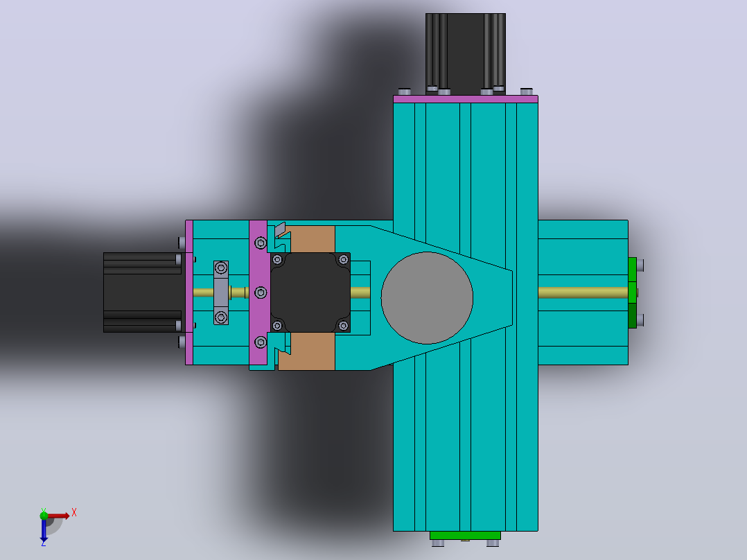Select the green end bracket on the right
Screen dimensions: 747x560
tap(632, 292)
